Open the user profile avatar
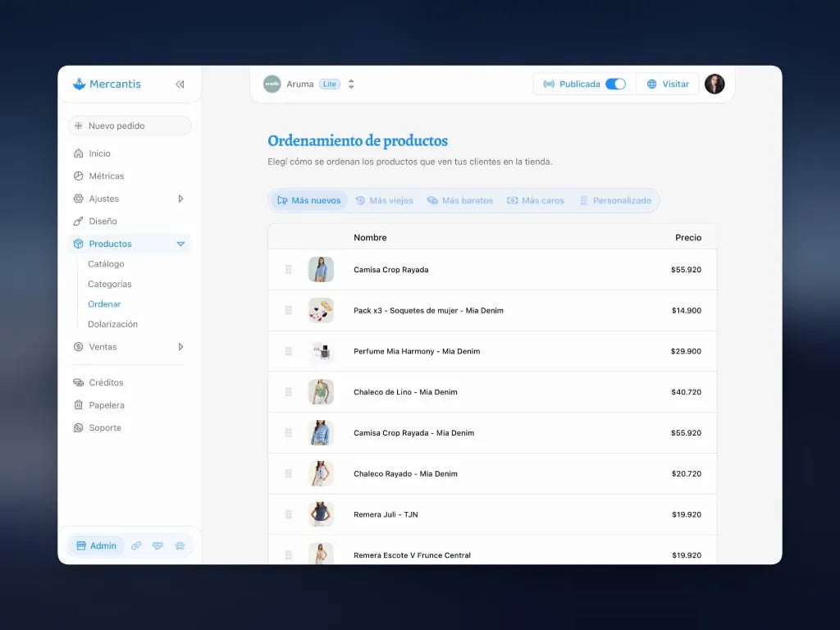The image size is (840, 630). click(x=714, y=84)
